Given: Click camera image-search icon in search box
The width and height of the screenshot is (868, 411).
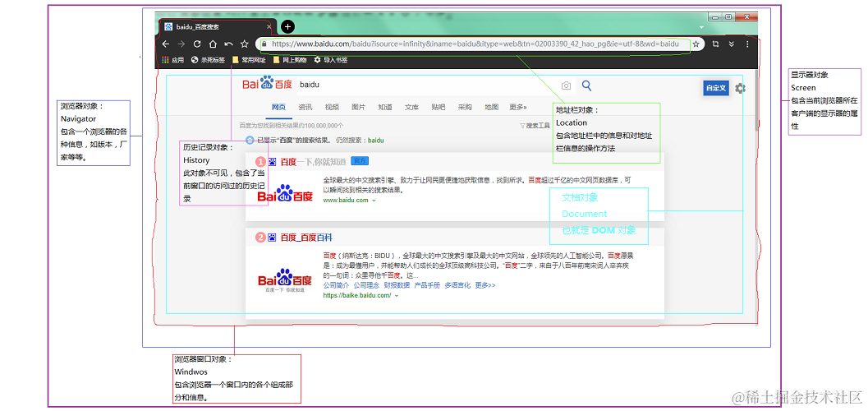Looking at the screenshot, I should coord(566,85).
